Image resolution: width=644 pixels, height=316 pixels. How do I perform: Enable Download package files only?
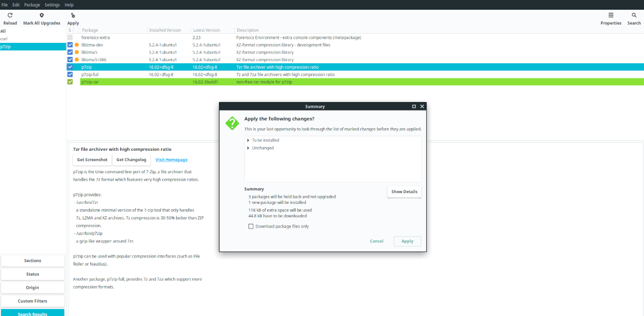[251, 226]
